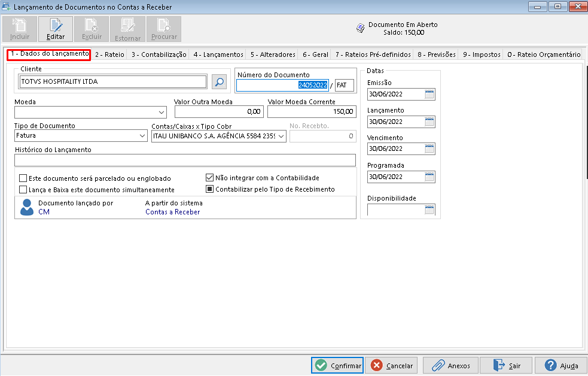Screen dimensions: 588x376
Task: Switch to the 4 - Lançamentos tab
Action: click(x=218, y=54)
